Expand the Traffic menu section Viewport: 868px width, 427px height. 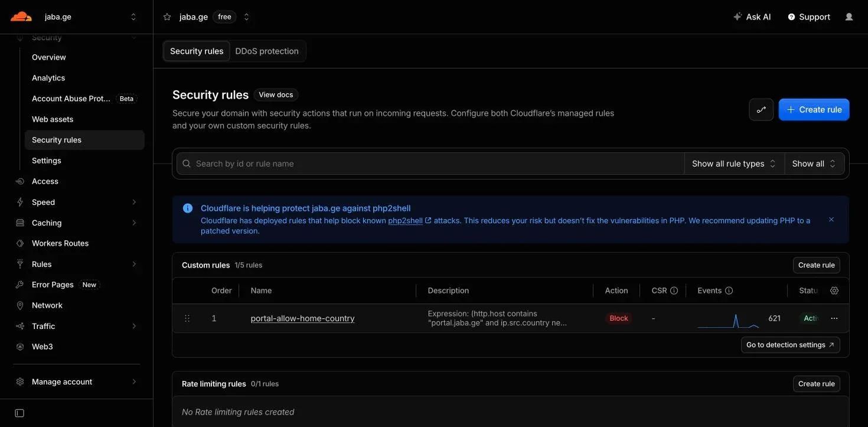tap(134, 326)
